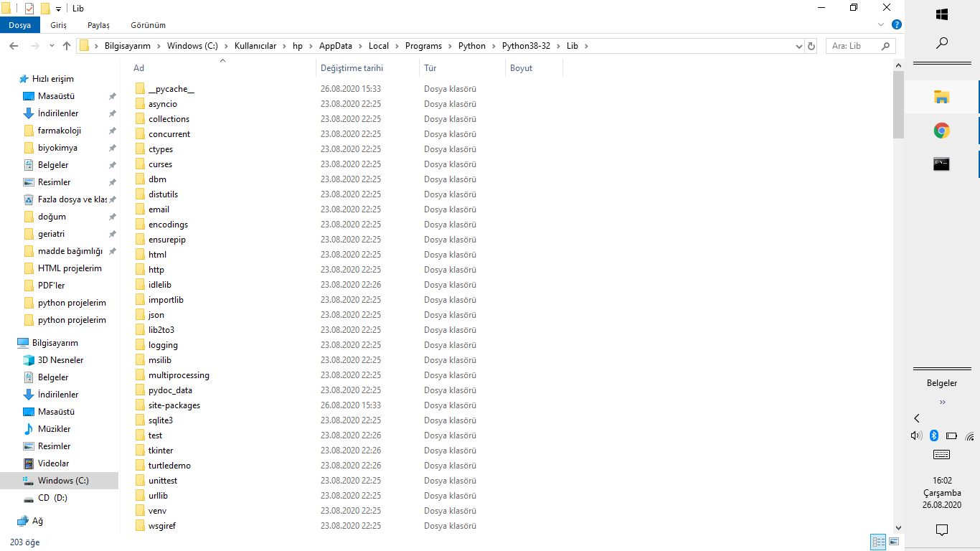Switch to details view layout icon
This screenshot has height=551, width=980.
click(x=878, y=542)
